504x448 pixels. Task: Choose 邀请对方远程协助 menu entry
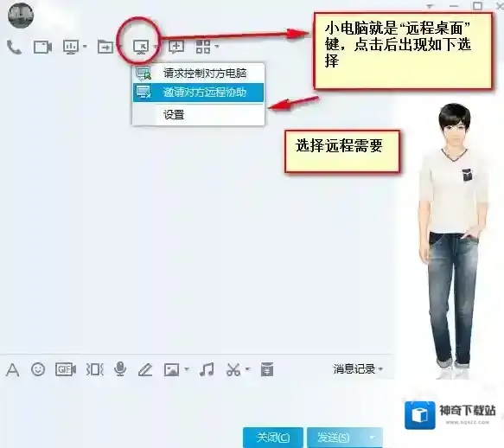point(198,93)
